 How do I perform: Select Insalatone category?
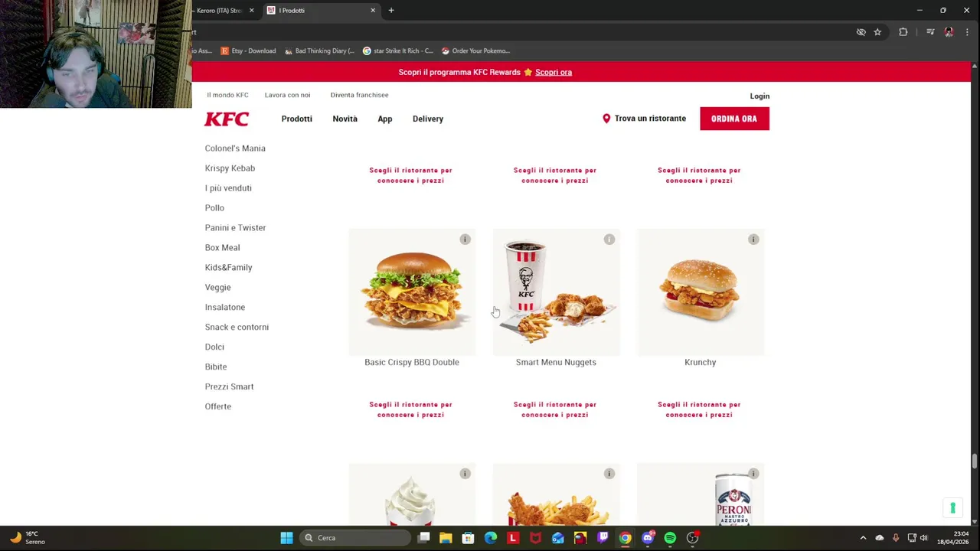point(225,308)
